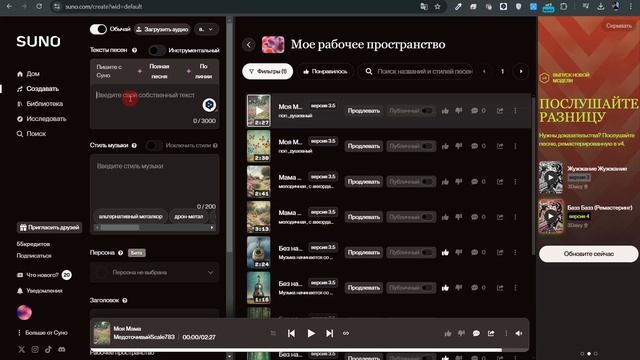640x360 pixels.
Task: Open the model version dropdown beside Загрузить аудио
Action: pos(206,29)
